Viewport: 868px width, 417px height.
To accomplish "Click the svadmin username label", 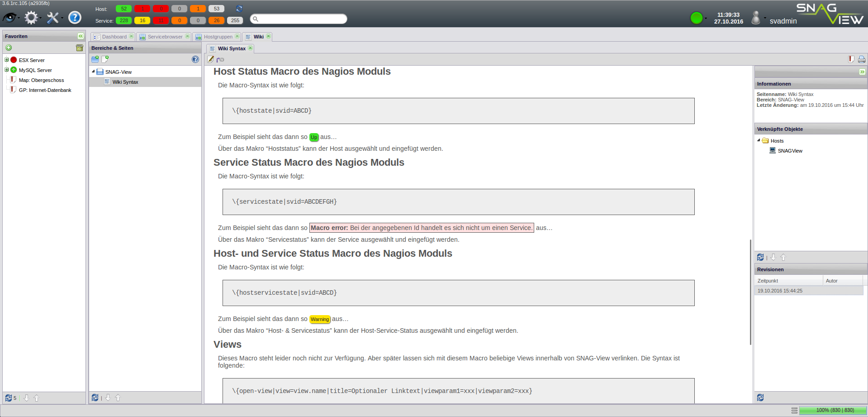I will point(783,21).
